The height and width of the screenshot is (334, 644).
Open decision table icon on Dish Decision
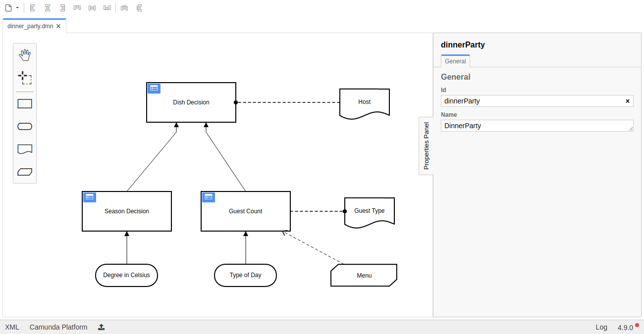point(154,88)
